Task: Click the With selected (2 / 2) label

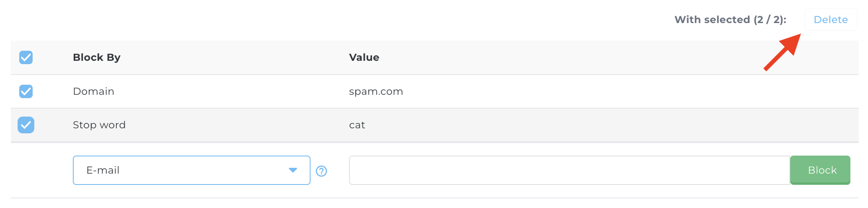Action: (730, 20)
